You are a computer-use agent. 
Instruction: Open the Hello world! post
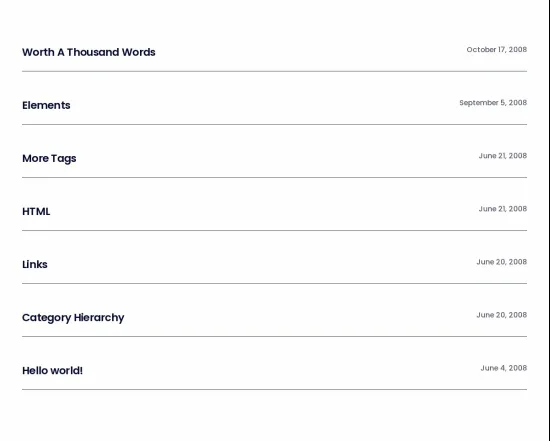pos(53,371)
